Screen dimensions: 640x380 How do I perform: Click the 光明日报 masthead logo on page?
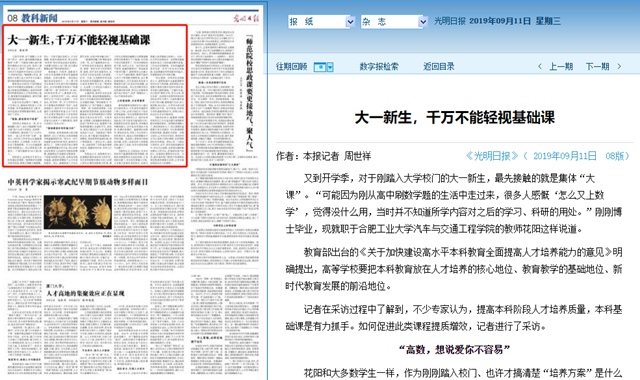pyautogui.click(x=246, y=18)
